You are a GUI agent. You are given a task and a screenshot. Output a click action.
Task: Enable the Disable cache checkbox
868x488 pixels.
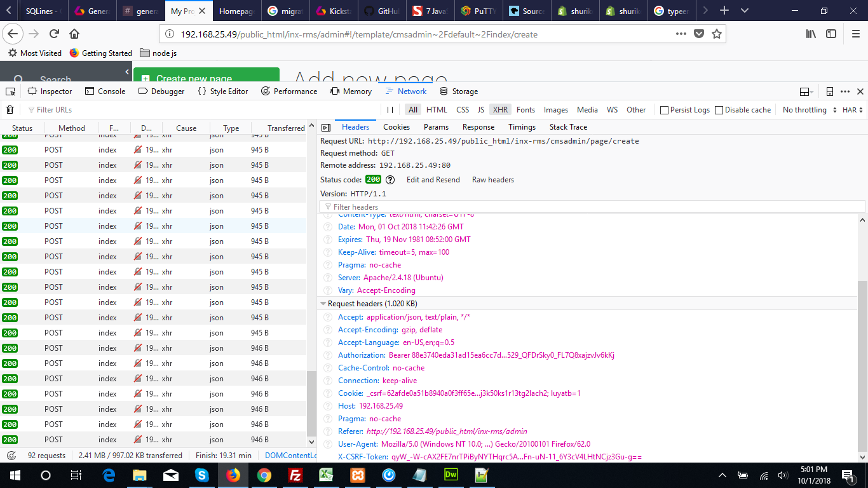point(719,109)
